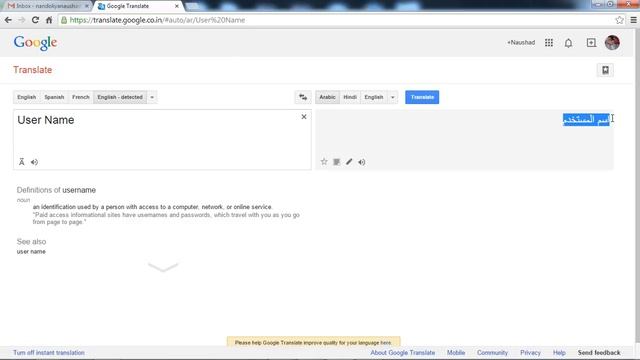The width and height of the screenshot is (640, 360).
Task: Open target language dropdown arrow
Action: click(x=393, y=97)
